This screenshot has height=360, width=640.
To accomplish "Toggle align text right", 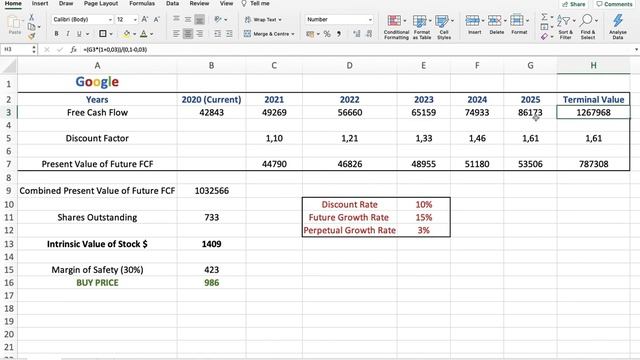I will coord(199,34).
